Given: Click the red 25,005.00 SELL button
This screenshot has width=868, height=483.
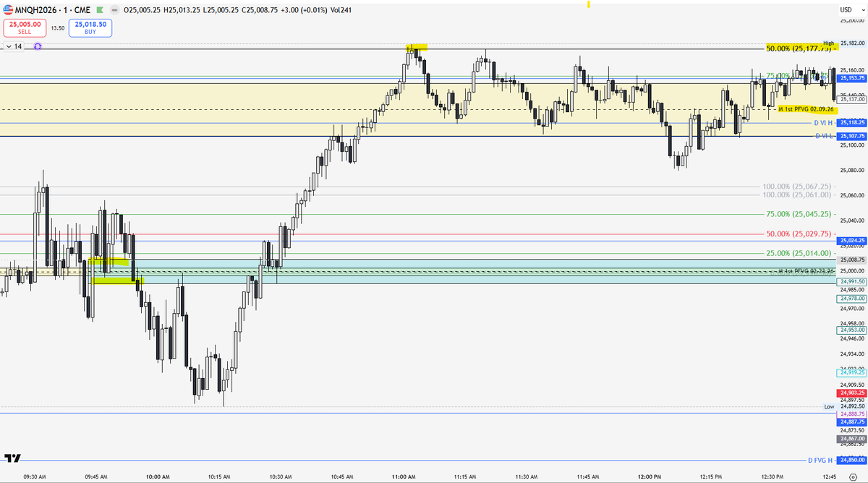Looking at the screenshot, I should pos(25,28).
